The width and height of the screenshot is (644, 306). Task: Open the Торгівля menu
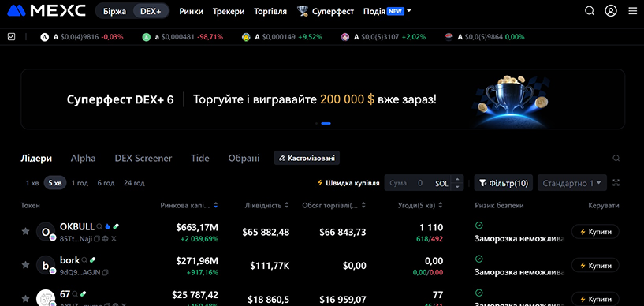tap(270, 12)
